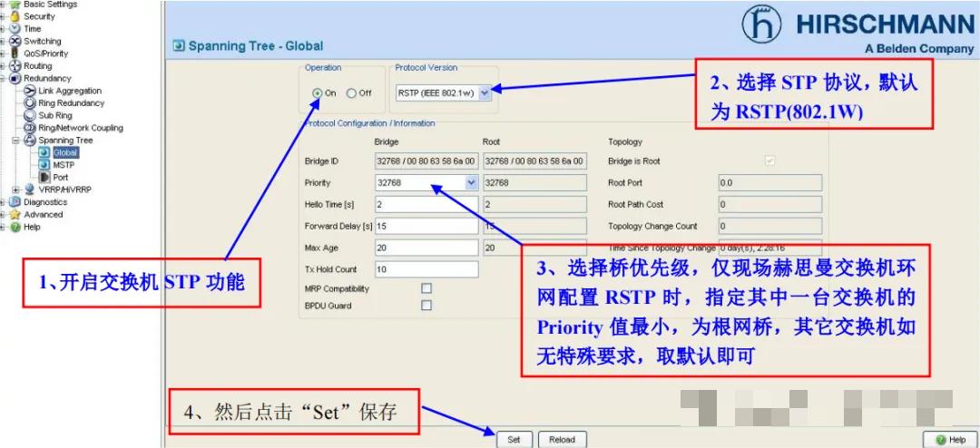
Task: Click the Port item icon
Action: coord(44,178)
